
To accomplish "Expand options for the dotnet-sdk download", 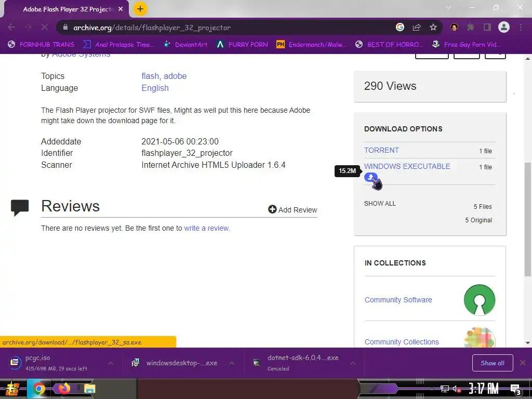I will [353, 363].
